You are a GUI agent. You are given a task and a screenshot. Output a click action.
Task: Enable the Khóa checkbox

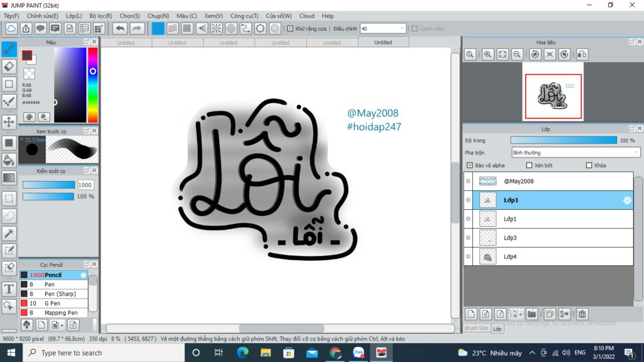[x=589, y=165]
